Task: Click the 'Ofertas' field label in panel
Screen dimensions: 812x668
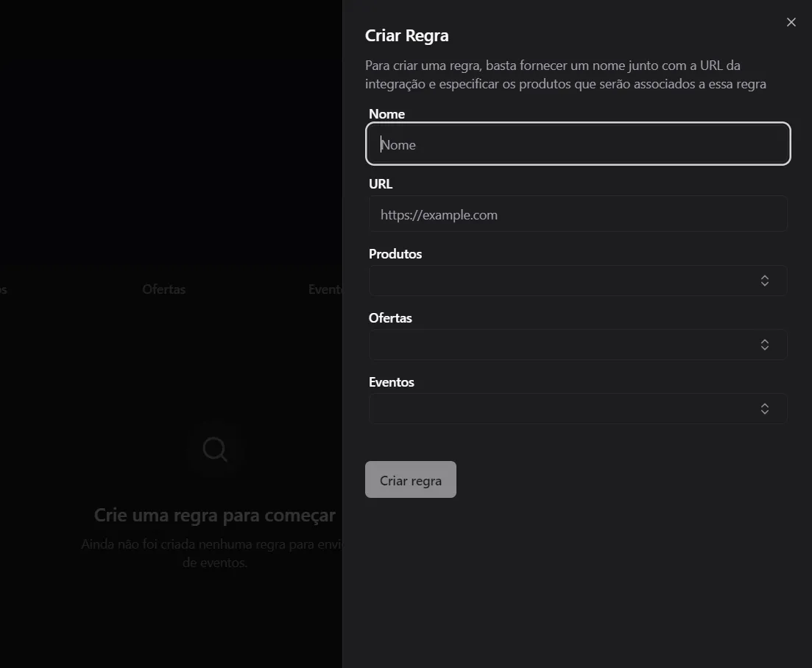Action: tap(390, 318)
